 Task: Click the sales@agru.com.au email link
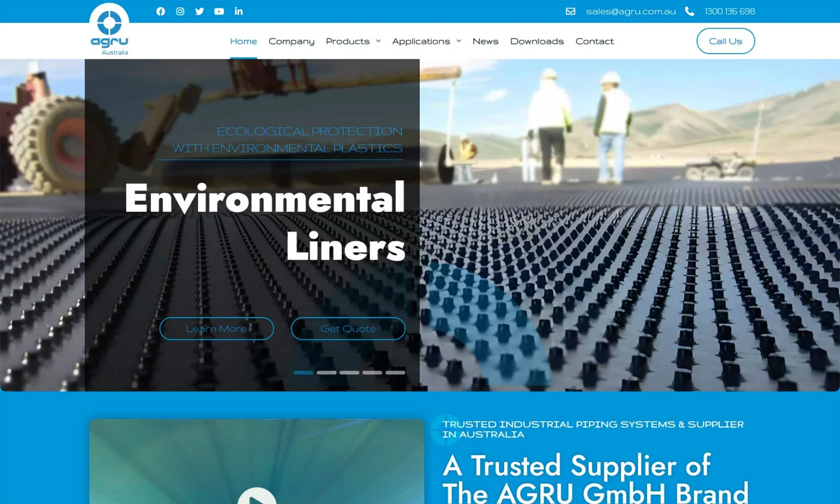pos(631,11)
